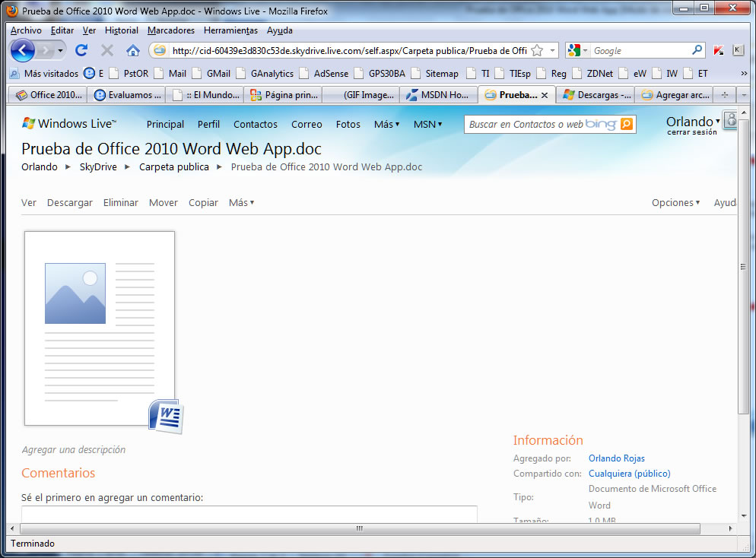Image resolution: width=756 pixels, height=558 pixels.
Task: Go back with the Firefox back arrow
Action: pos(22,50)
